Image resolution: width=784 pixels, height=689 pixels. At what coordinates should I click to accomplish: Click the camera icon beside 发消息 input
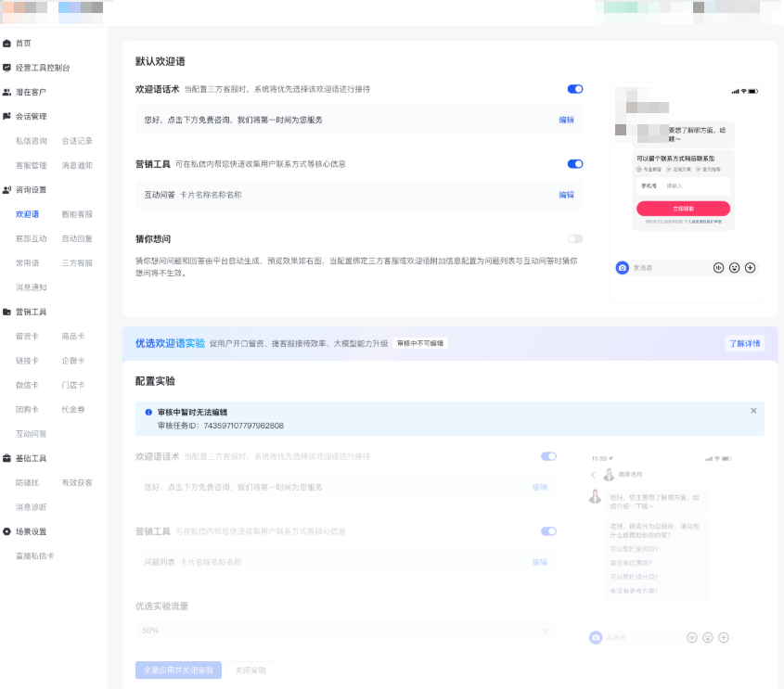622,266
